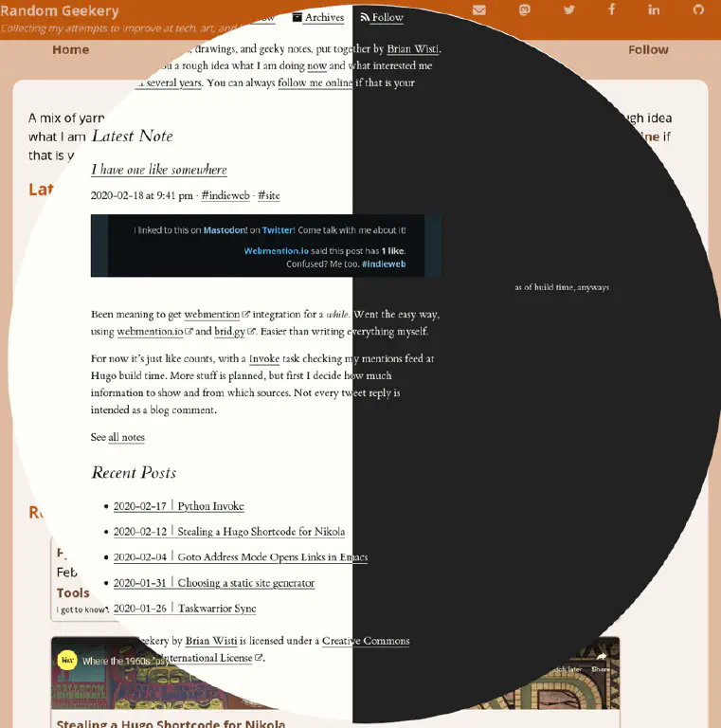
Task: Open 2020-02-17 Python Invoke post
Action: (x=179, y=506)
